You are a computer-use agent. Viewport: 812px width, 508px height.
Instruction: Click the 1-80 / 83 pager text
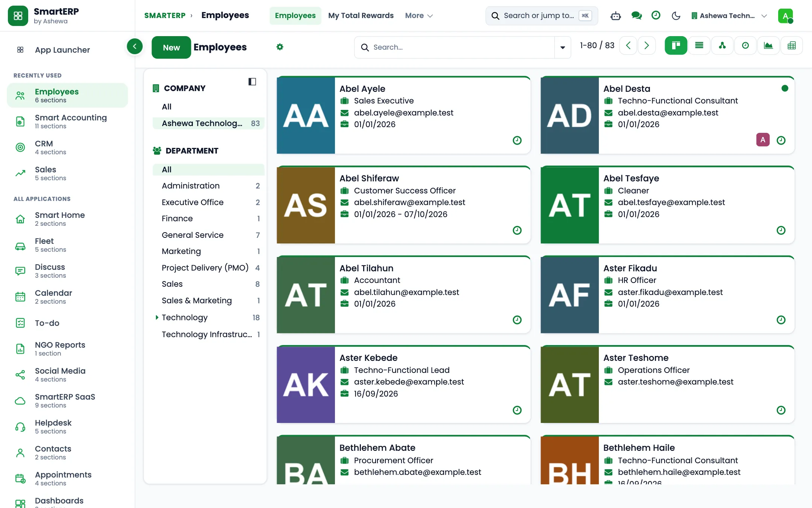click(597, 46)
